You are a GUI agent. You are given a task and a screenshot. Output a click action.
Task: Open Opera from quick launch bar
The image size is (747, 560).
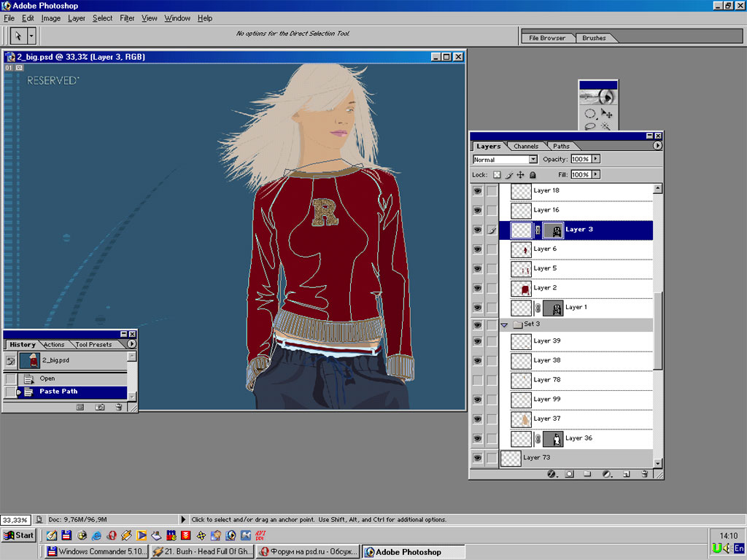(x=112, y=535)
